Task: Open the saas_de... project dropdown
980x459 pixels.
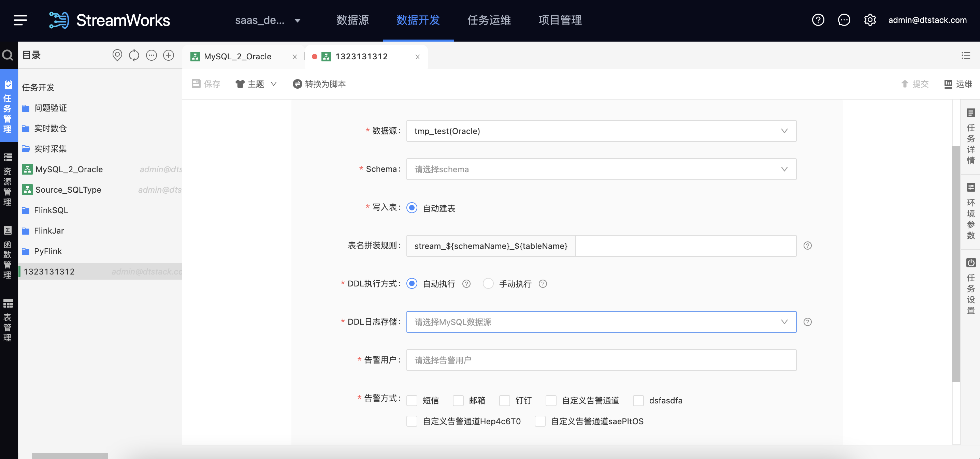Action: (268, 20)
